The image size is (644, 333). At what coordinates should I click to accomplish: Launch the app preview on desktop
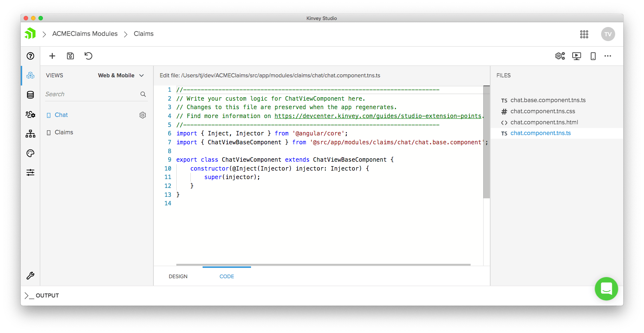click(576, 56)
